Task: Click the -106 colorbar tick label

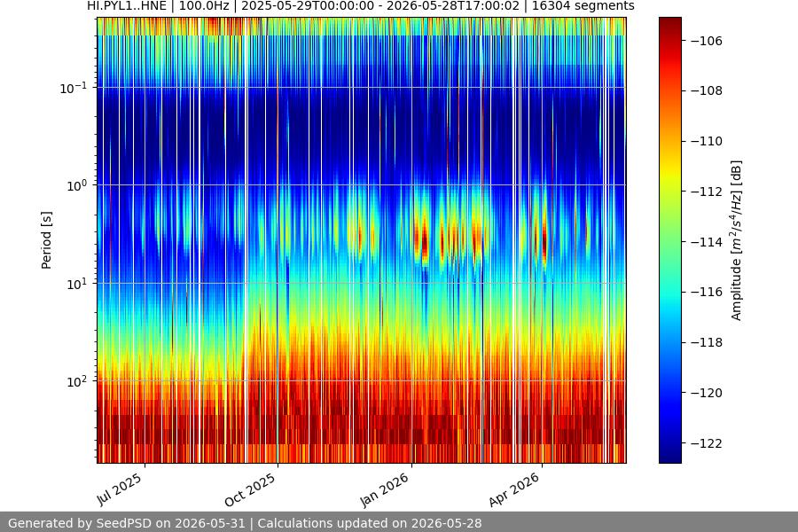Action: 707,41
